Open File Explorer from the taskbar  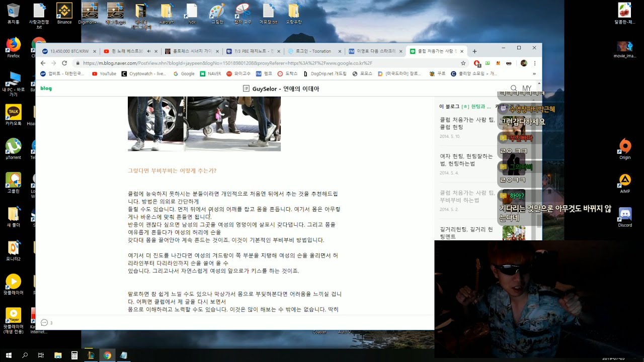click(x=58, y=355)
